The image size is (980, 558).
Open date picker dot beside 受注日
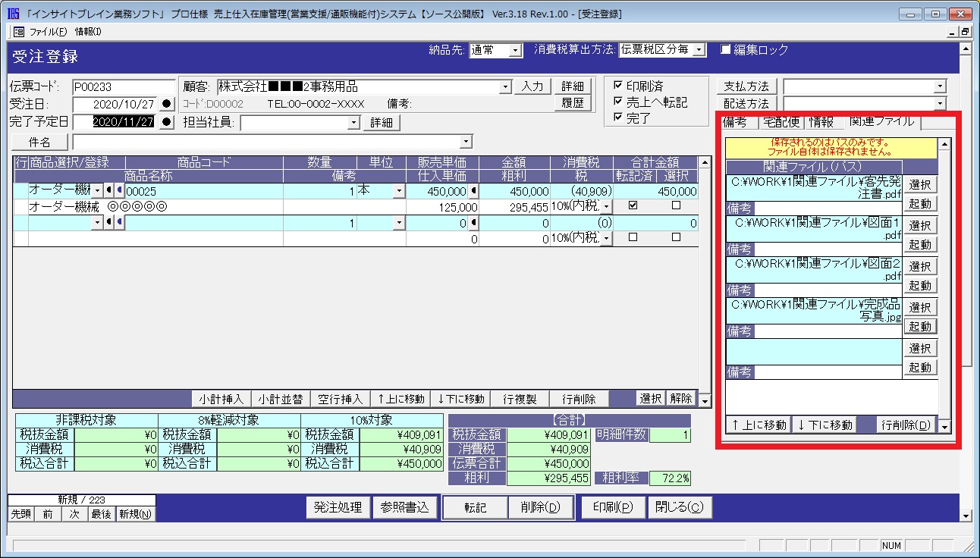tap(168, 104)
